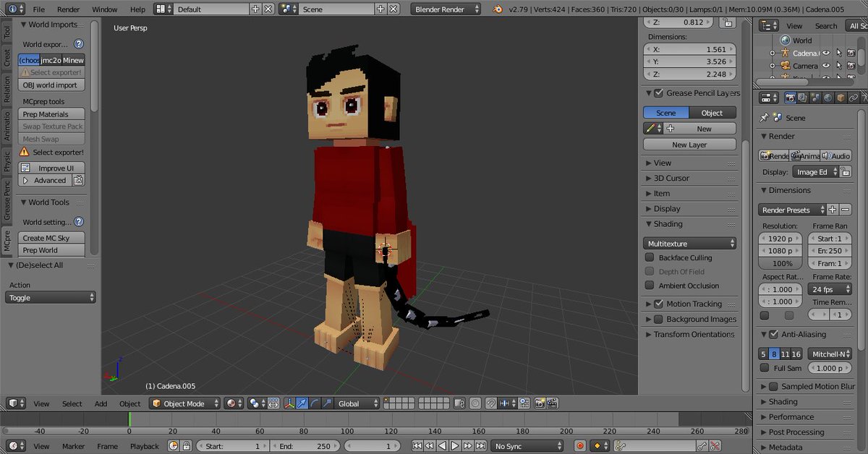Lock the interface via Display lock icon
The width and height of the screenshot is (868, 454).
coord(846,172)
